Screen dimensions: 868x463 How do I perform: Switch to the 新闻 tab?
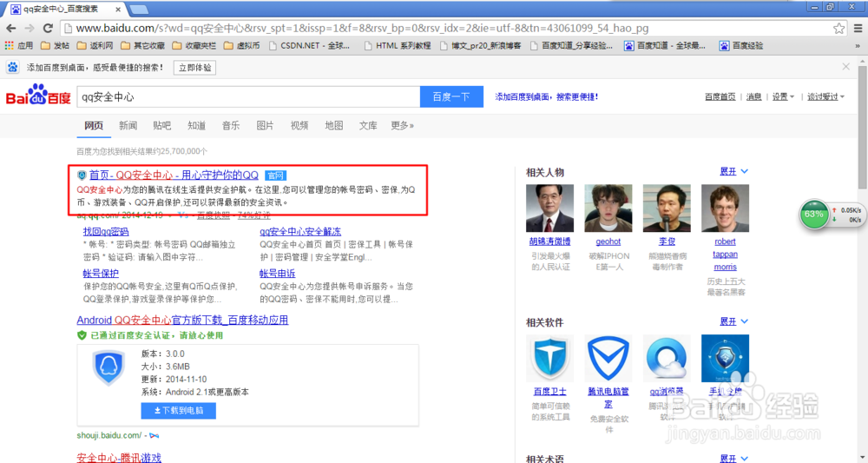click(x=128, y=126)
